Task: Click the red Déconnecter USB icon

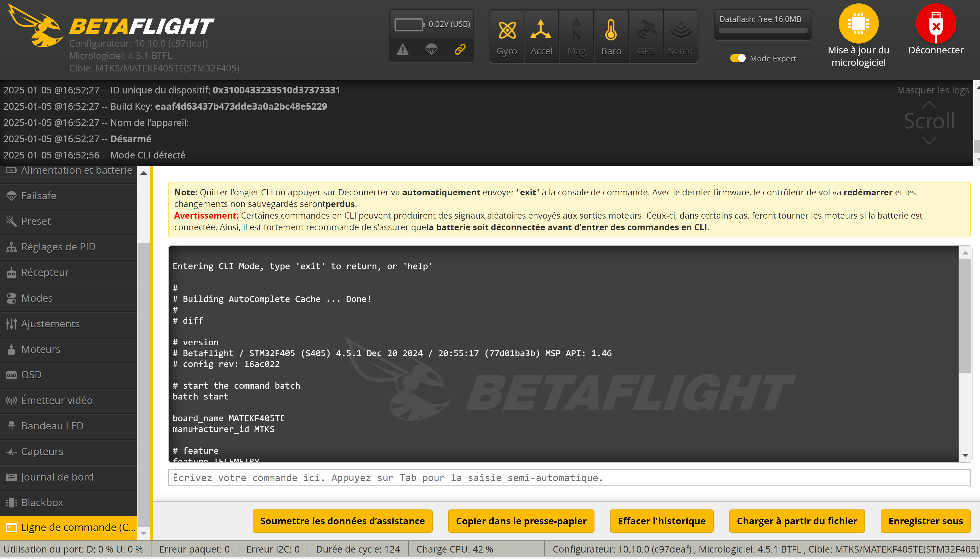Action: pos(935,24)
